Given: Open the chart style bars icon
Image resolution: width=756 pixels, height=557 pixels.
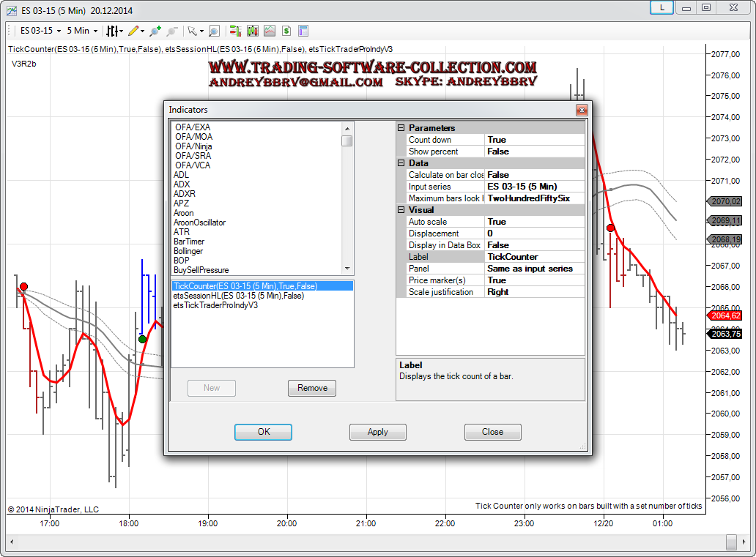Looking at the screenshot, I should (113, 31).
